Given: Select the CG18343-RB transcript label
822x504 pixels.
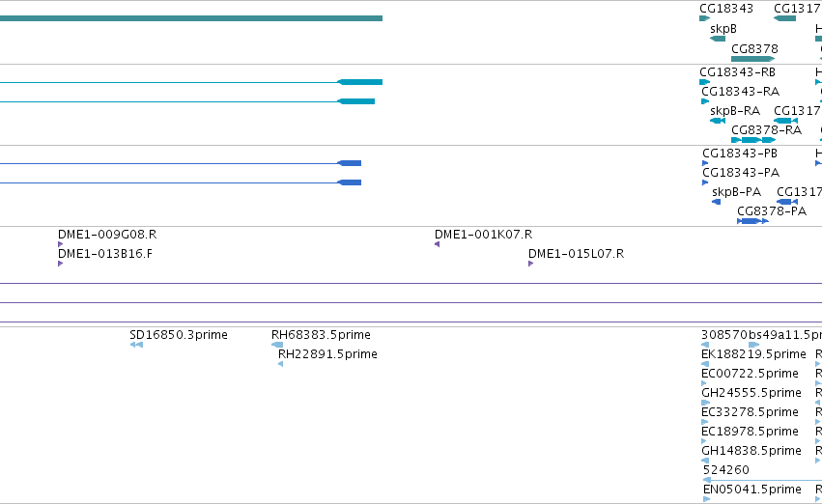Looking at the screenshot, I should point(737,72).
